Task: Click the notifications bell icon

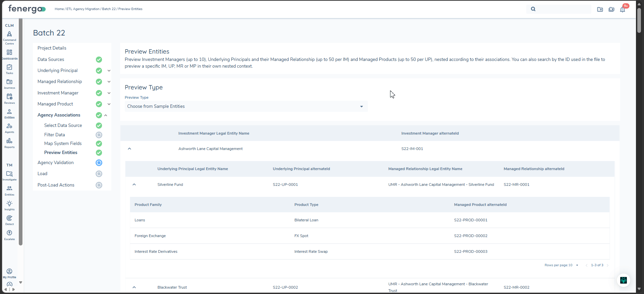Action: (623, 9)
